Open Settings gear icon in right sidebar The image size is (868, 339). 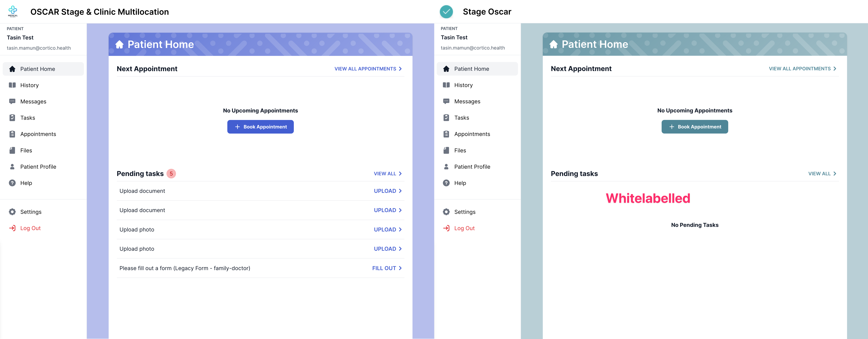[x=446, y=212]
